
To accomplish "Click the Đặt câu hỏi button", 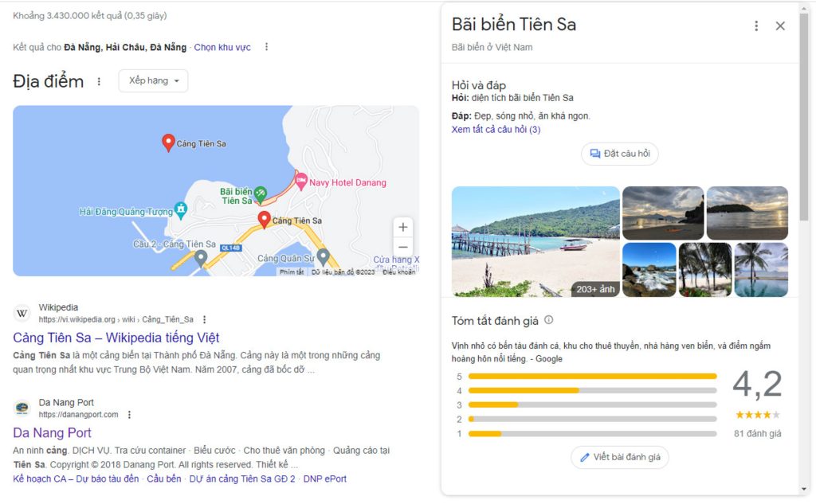I will [x=619, y=154].
